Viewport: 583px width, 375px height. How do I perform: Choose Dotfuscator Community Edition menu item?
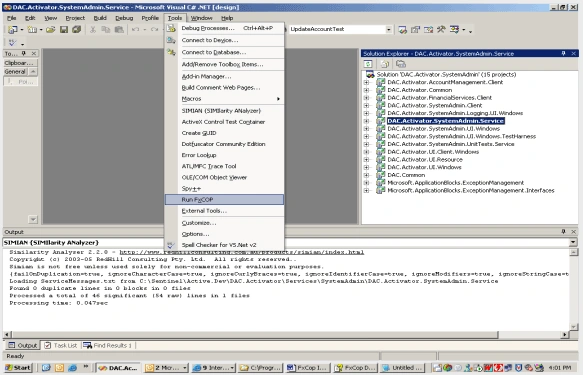click(224, 144)
